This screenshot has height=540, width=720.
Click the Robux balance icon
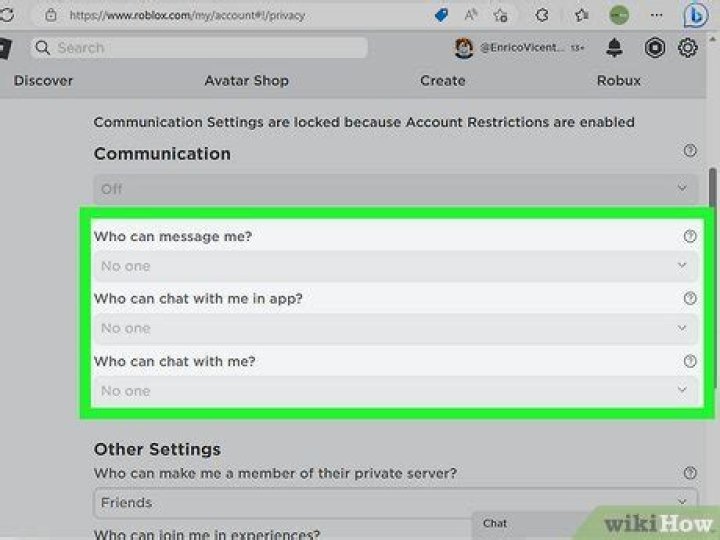(654, 48)
